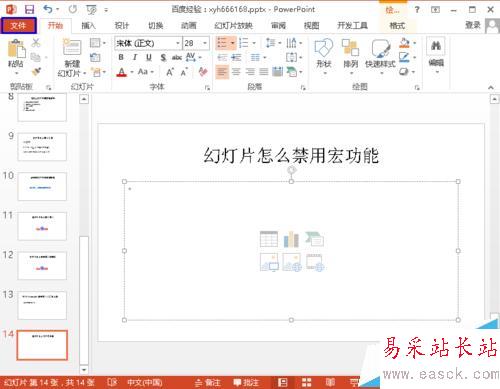Screen dimensions: 500x389
Task: Open the 文件 File tab
Action: pyautogui.click(x=18, y=25)
